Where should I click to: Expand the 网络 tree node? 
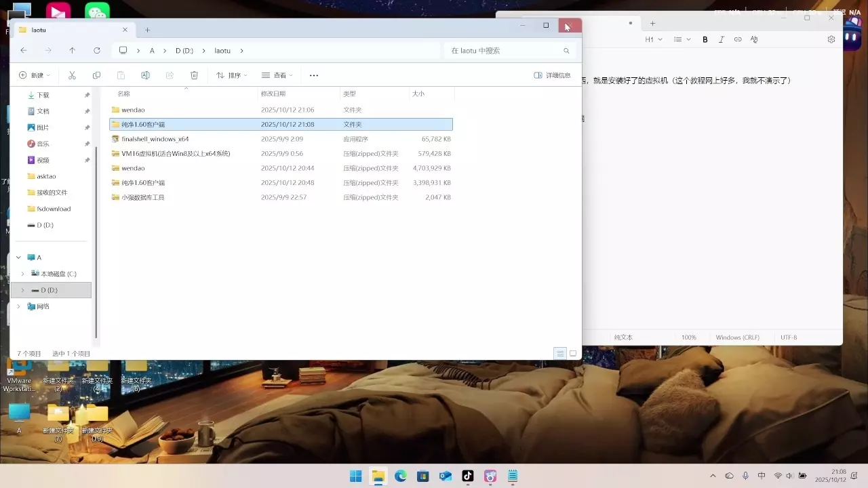18,306
